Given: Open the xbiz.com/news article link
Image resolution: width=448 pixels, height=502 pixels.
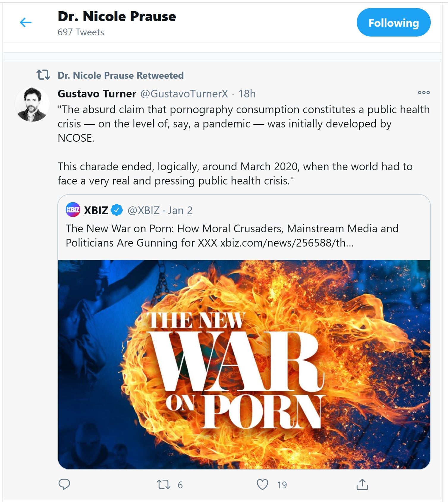Looking at the screenshot, I should tap(287, 243).
